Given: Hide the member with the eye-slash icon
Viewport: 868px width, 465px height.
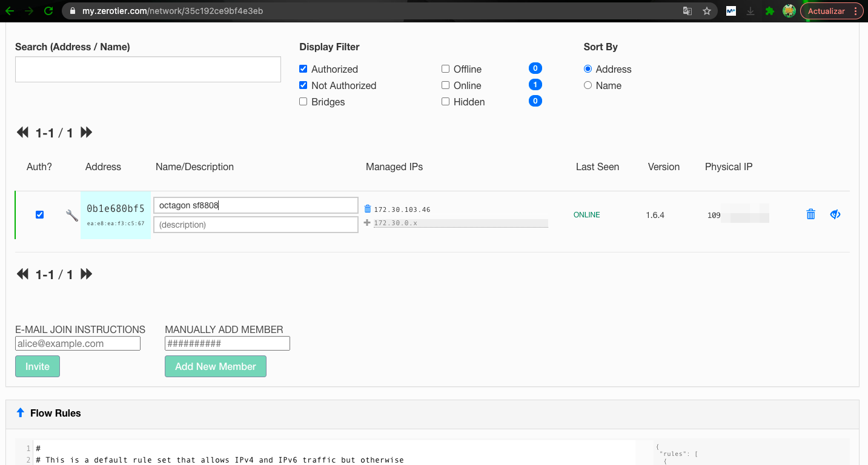Looking at the screenshot, I should tap(835, 214).
